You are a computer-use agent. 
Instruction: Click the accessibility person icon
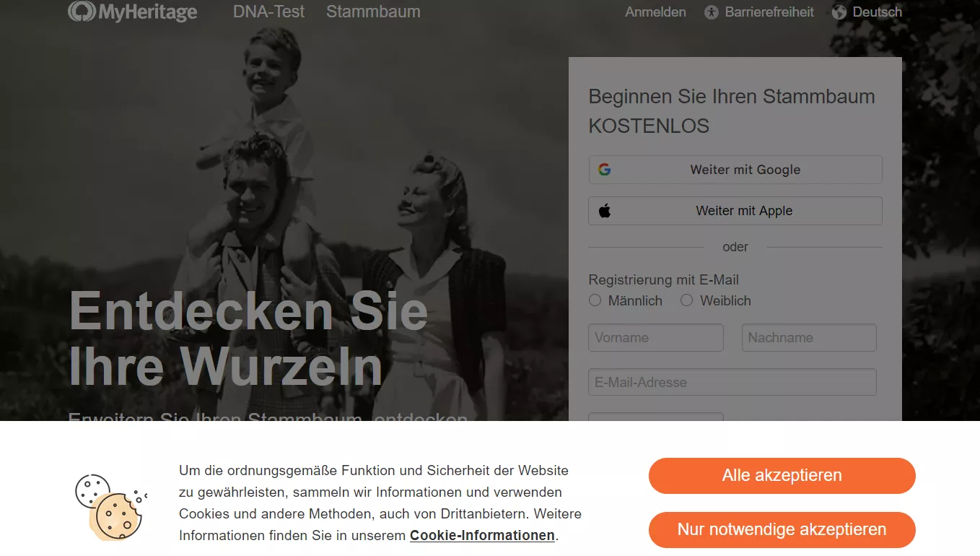712,12
